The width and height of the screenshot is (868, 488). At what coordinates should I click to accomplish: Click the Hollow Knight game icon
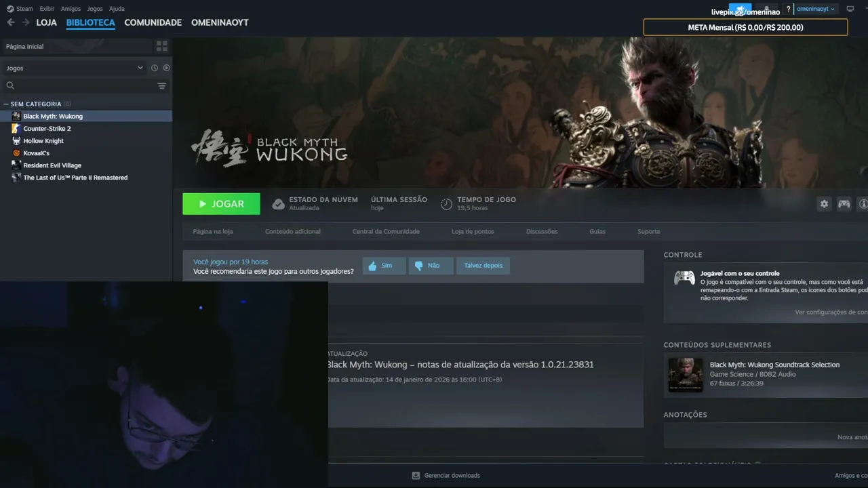coord(16,141)
